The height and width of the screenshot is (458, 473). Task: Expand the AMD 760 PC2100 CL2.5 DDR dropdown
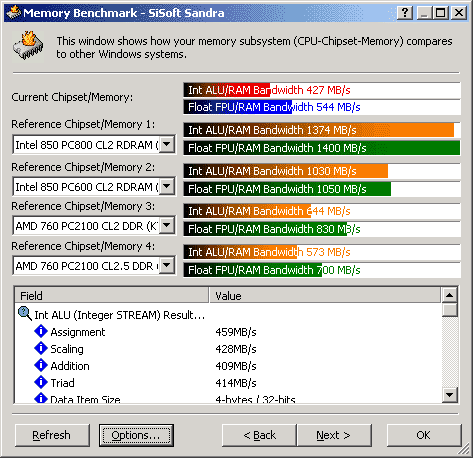pos(167,266)
